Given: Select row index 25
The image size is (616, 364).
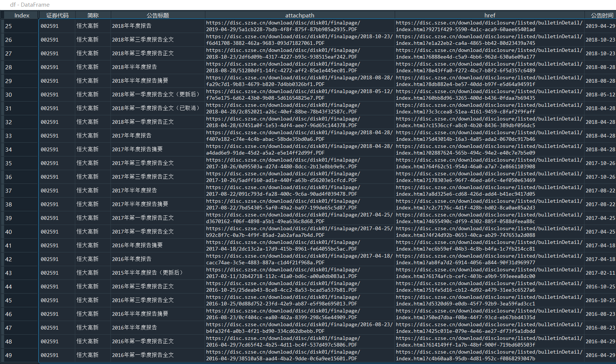Looking at the screenshot, I should 21,26.
